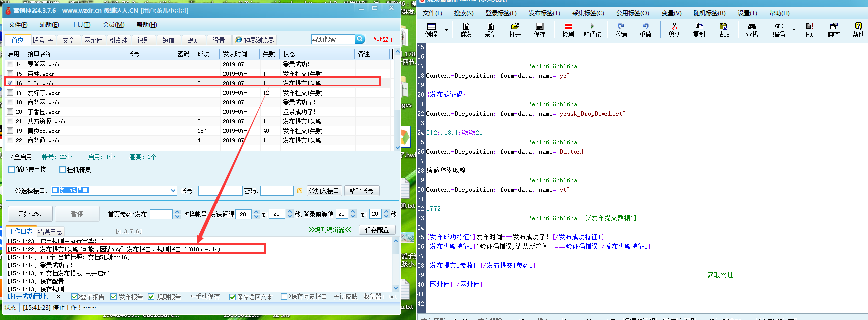Viewport: 868px width, 320px height.
Task: Toggle the 挂机精灵 checkbox
Action: point(63,170)
